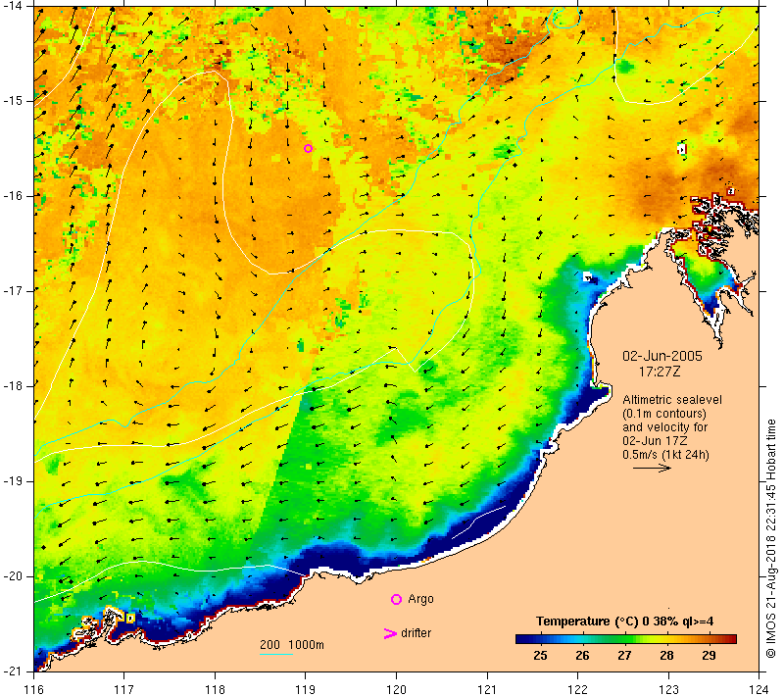Image resolution: width=784 pixels, height=696 pixels.
Task: Click the '0.5m/s (1kt 24h)' scale label
Action: point(665,455)
